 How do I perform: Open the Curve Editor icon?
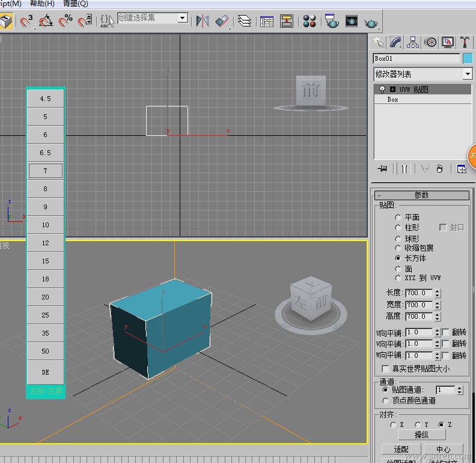tap(267, 21)
